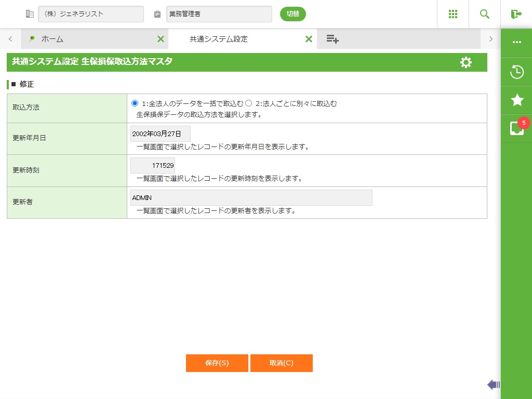Open the history clock icon in sidebar
Image resolution: width=532 pixels, height=399 pixels.
[516, 72]
